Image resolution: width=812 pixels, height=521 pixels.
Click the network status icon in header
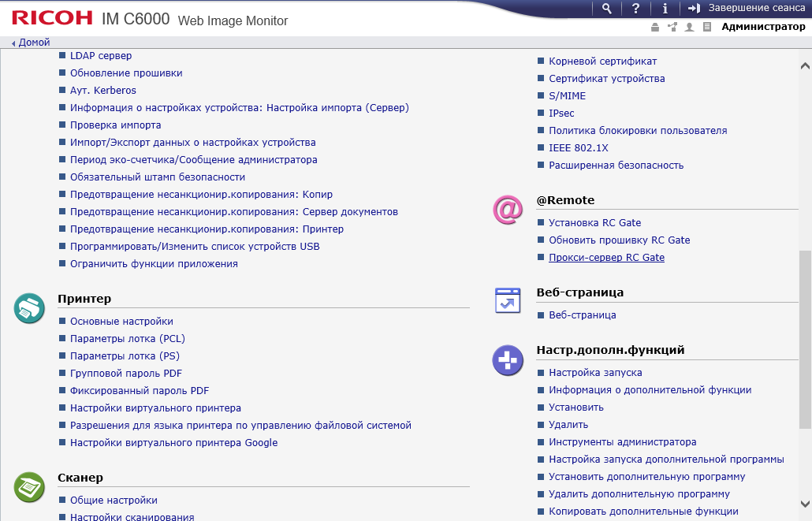(x=672, y=27)
